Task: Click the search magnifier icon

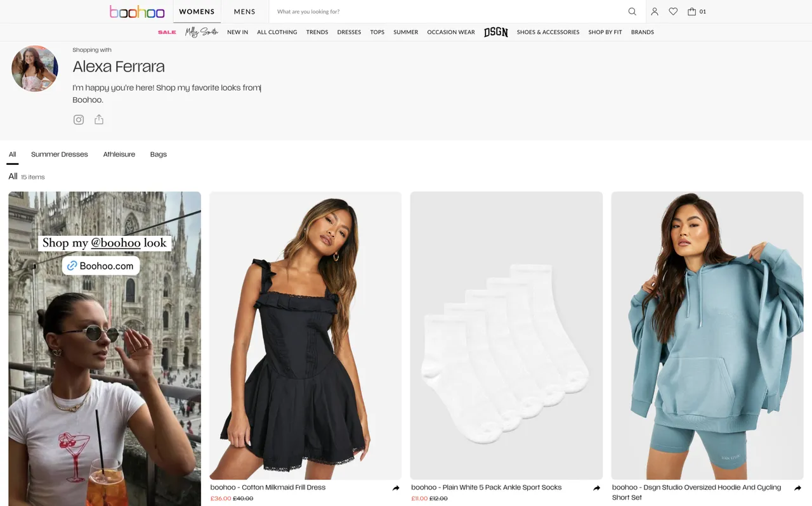Action: coord(632,11)
